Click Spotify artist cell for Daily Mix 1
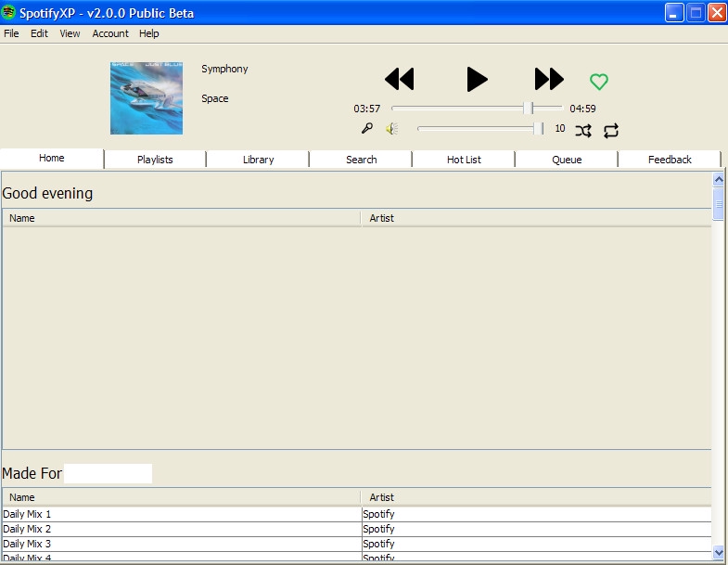728x565 pixels. (x=536, y=514)
